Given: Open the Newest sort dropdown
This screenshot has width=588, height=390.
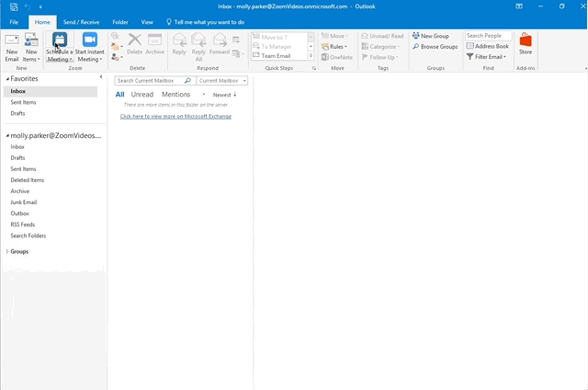Looking at the screenshot, I should coord(224,95).
